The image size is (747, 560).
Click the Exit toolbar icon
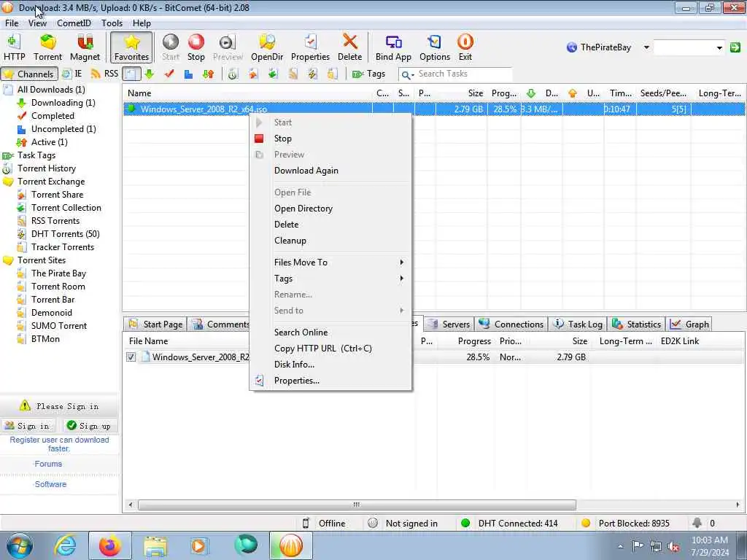tap(465, 47)
